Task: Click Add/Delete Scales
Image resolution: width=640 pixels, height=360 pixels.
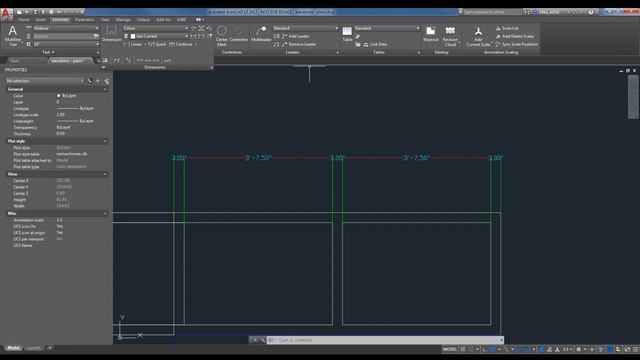Action: tap(514, 36)
